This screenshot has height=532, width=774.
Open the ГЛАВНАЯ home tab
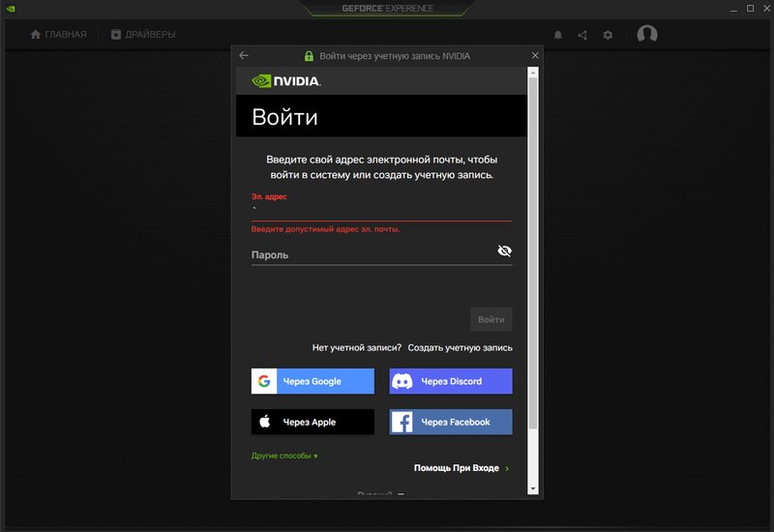[x=58, y=35]
